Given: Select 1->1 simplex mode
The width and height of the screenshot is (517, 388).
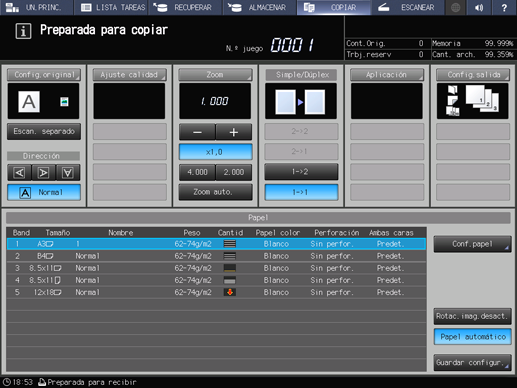Looking at the screenshot, I should tap(301, 192).
